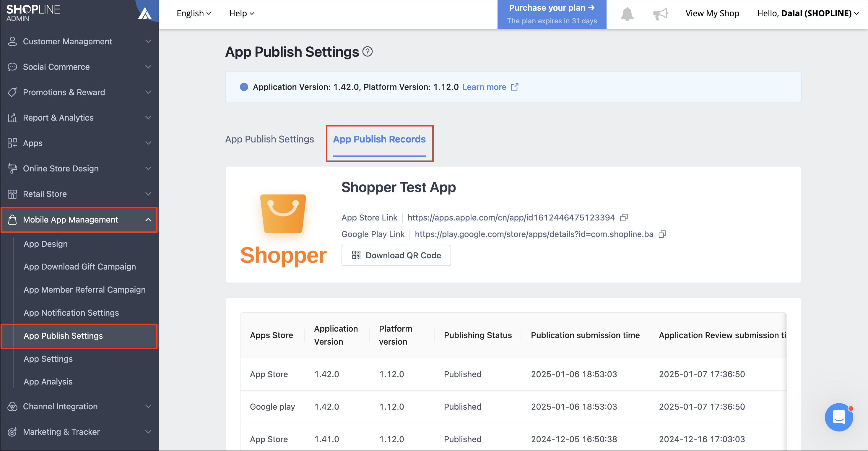This screenshot has width=868, height=451.
Task: Open the Help dropdown menu
Action: coord(242,14)
